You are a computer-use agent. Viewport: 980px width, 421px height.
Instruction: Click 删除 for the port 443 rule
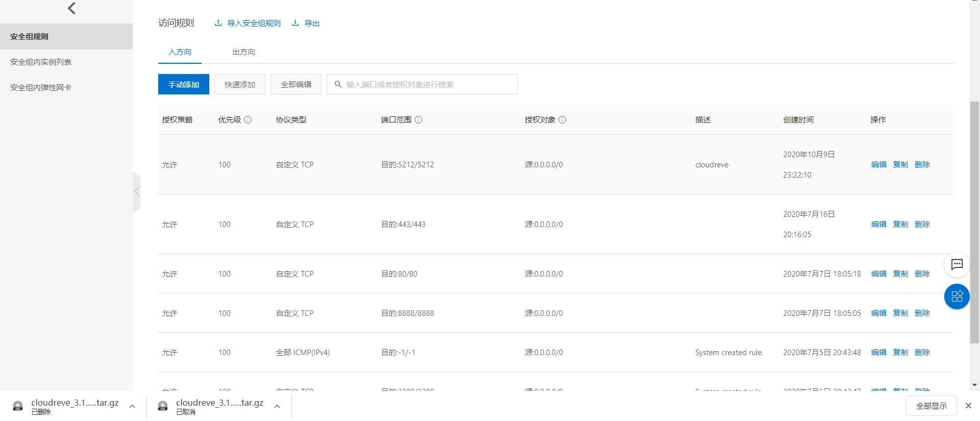click(x=922, y=225)
